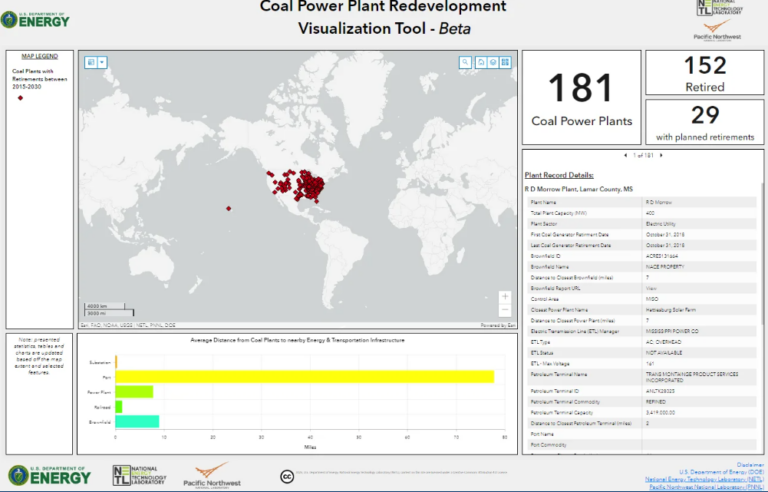Open the basemap gallery grid icon
Screen dimensions: 768x492
click(505, 62)
